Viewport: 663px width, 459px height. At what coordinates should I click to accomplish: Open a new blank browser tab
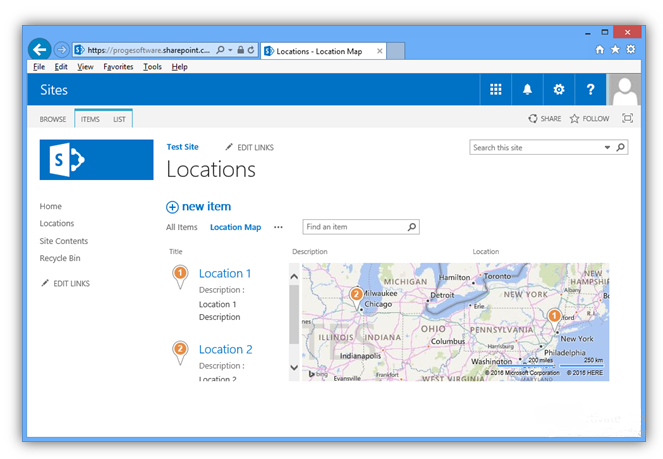click(396, 51)
